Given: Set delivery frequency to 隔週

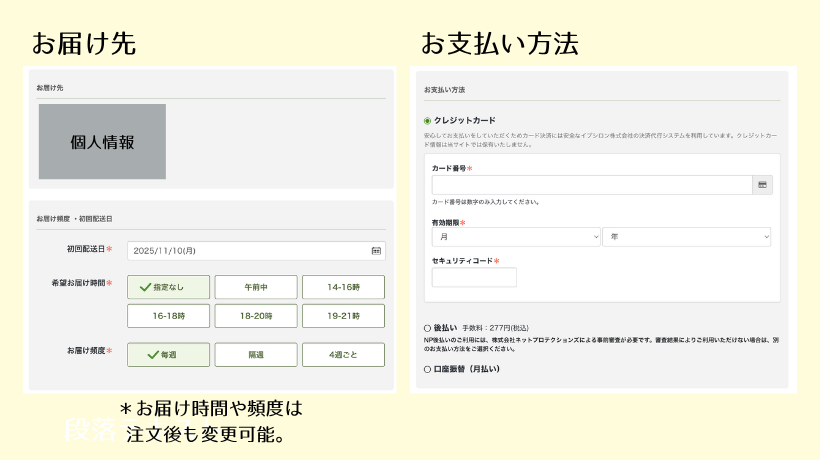Looking at the screenshot, I should [x=256, y=354].
